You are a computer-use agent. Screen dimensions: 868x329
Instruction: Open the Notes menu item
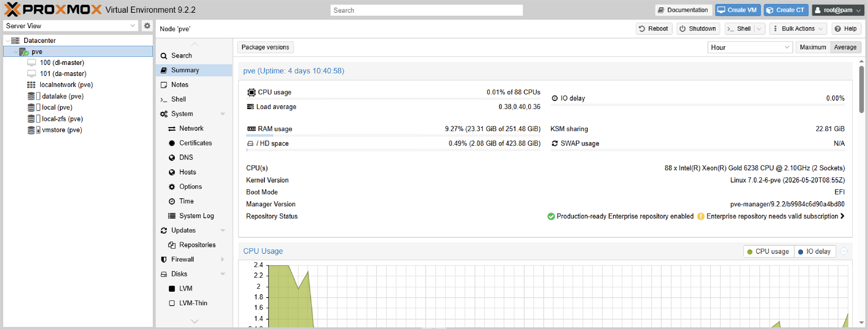click(x=194, y=85)
